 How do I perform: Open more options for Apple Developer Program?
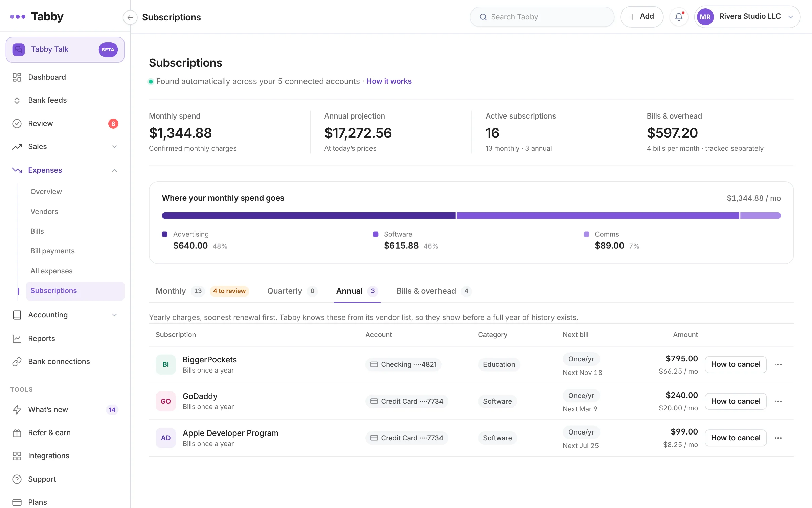point(778,438)
